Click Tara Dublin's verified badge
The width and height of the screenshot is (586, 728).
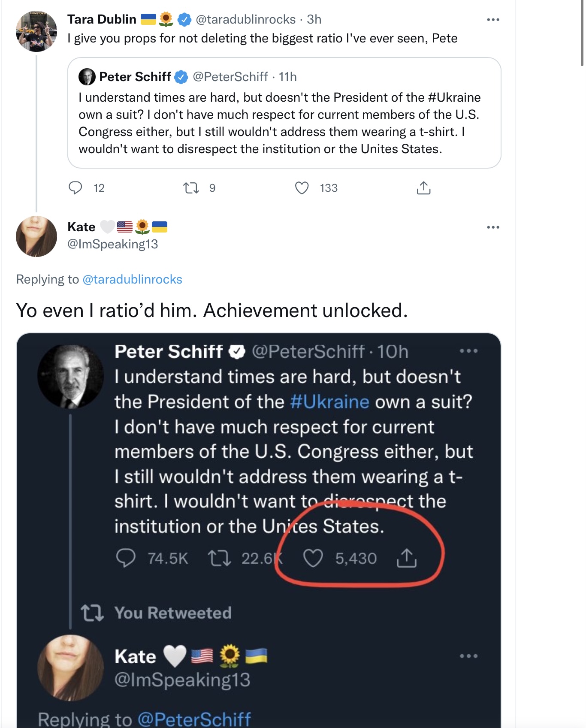pos(184,19)
